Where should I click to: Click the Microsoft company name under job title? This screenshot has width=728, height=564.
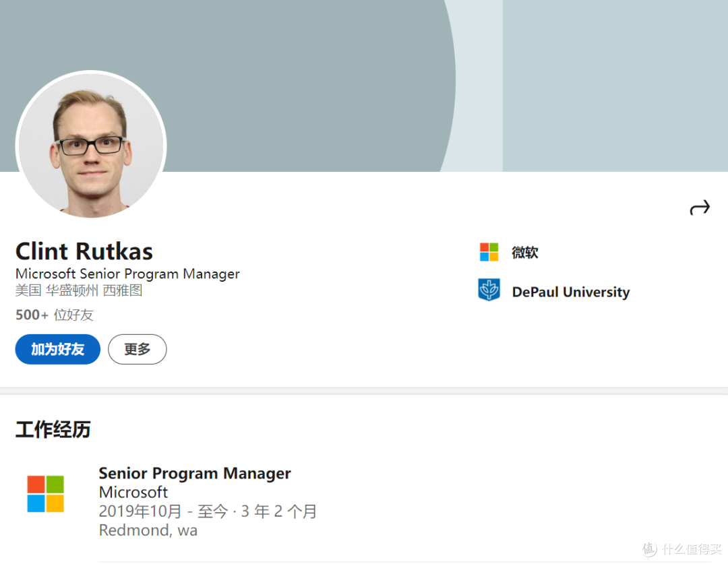click(x=133, y=492)
